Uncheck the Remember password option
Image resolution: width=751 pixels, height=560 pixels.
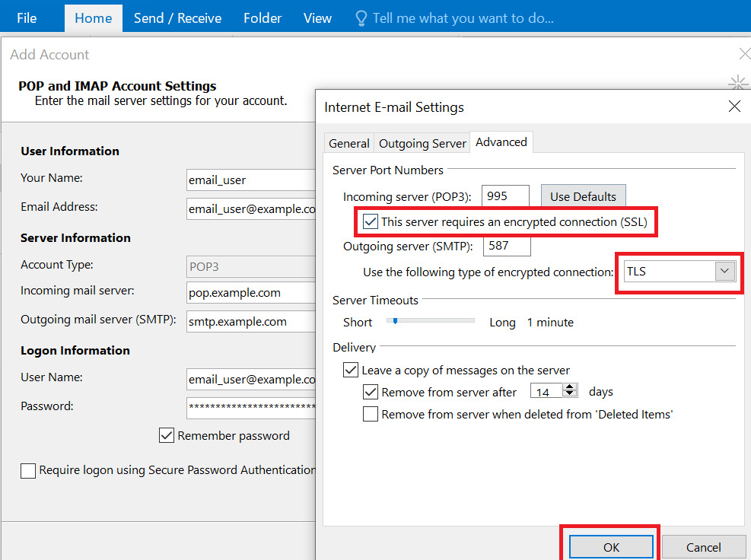tap(166, 435)
